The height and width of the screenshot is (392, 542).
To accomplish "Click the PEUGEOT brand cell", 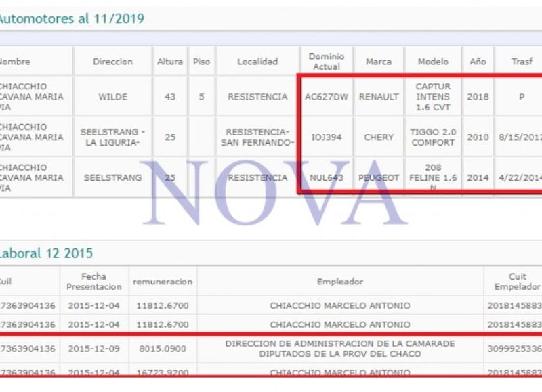I will pos(378,178).
